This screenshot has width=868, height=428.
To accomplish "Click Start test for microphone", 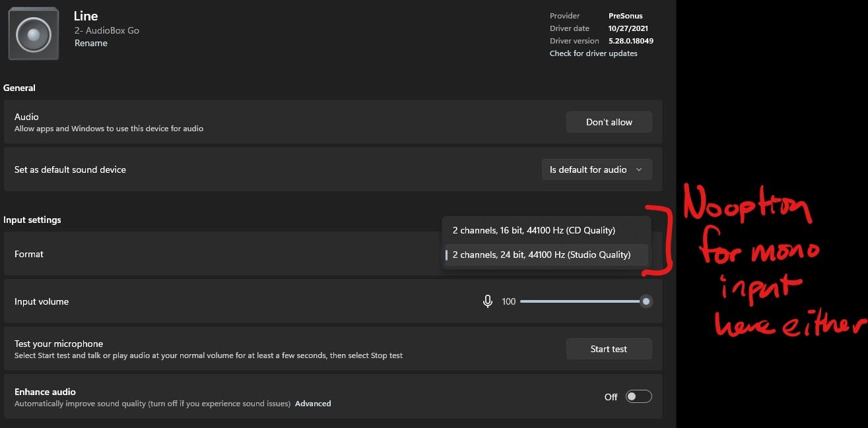I will click(609, 349).
